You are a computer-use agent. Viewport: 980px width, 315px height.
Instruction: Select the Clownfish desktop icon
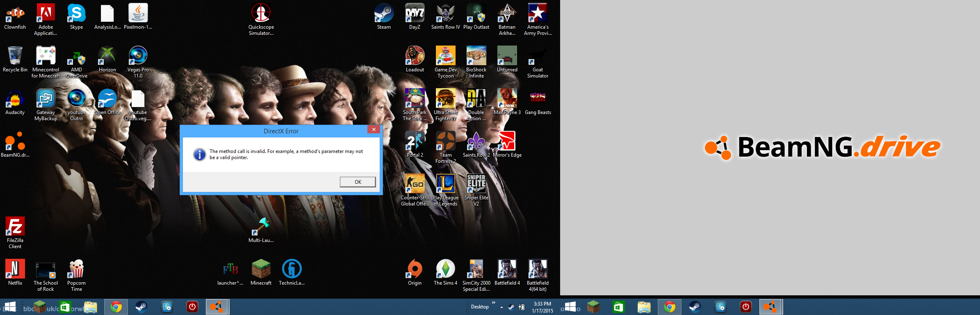pyautogui.click(x=15, y=17)
